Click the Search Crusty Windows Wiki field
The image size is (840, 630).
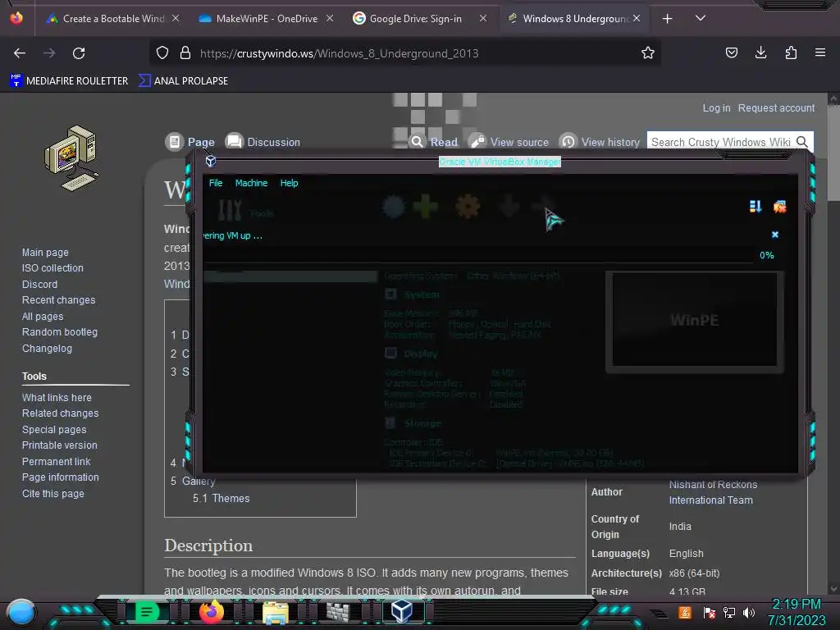[721, 142]
